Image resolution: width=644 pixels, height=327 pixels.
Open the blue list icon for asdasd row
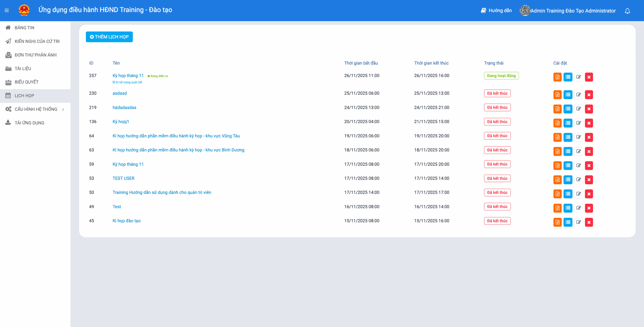click(x=568, y=95)
